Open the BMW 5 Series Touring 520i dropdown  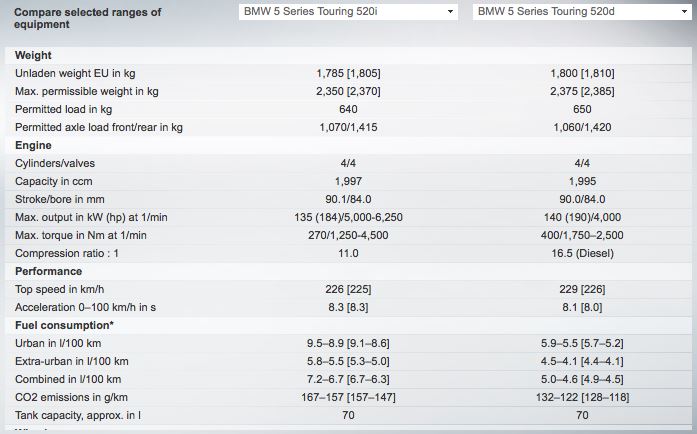348,12
